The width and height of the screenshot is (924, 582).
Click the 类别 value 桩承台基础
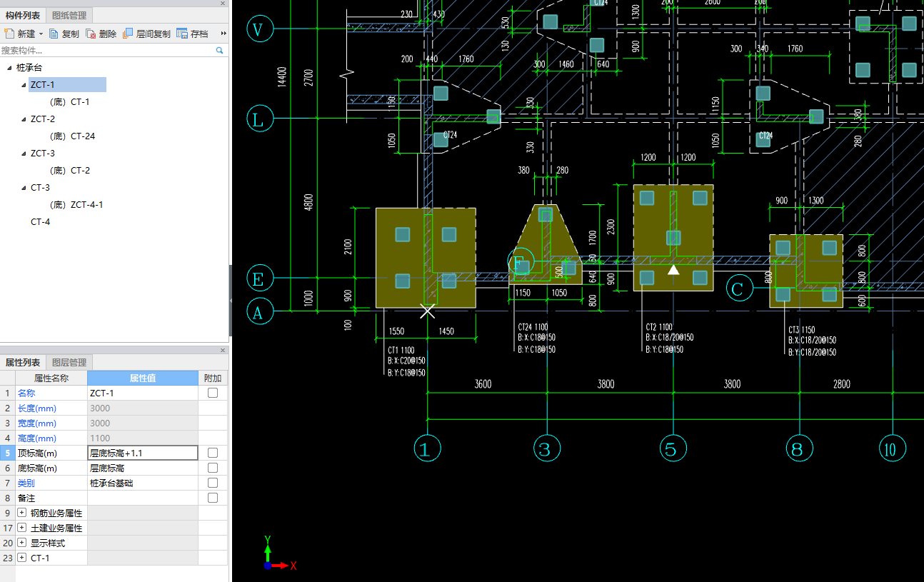143,483
